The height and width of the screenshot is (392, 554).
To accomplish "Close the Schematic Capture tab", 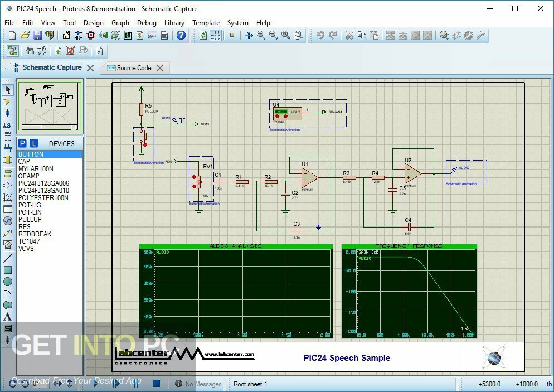I will coord(90,68).
